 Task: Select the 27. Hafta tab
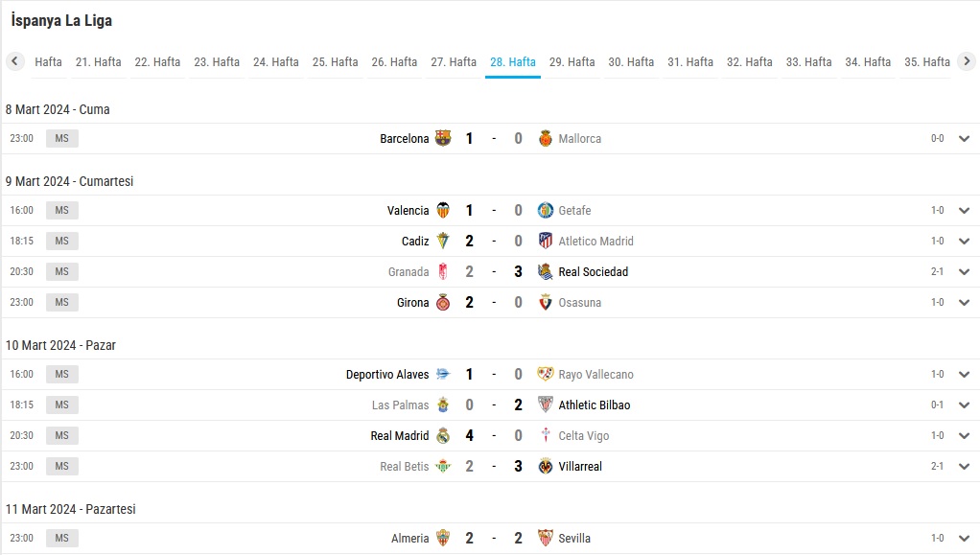[x=454, y=62]
